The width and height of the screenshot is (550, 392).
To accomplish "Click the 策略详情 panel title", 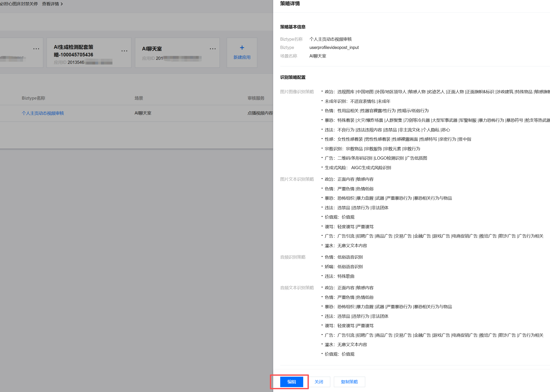I will (290, 3).
